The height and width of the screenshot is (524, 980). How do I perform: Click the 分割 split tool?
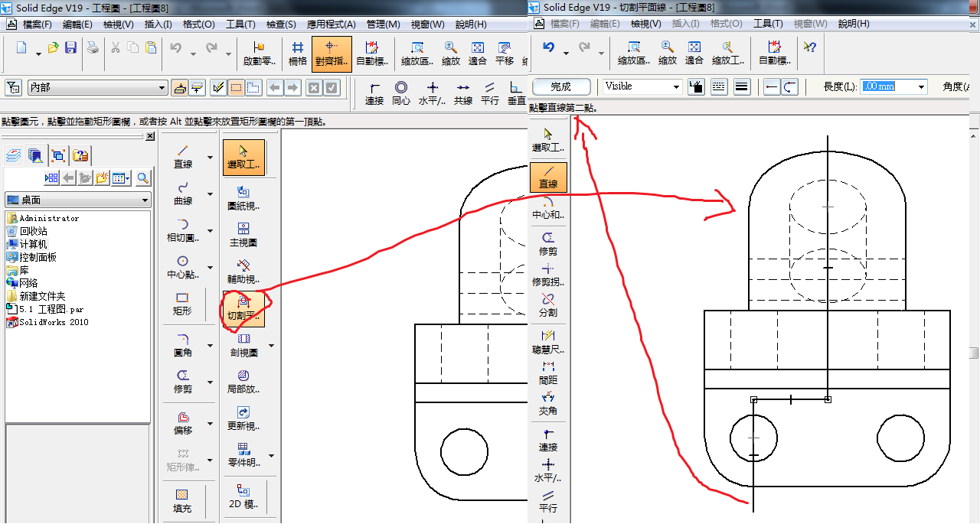coord(547,304)
